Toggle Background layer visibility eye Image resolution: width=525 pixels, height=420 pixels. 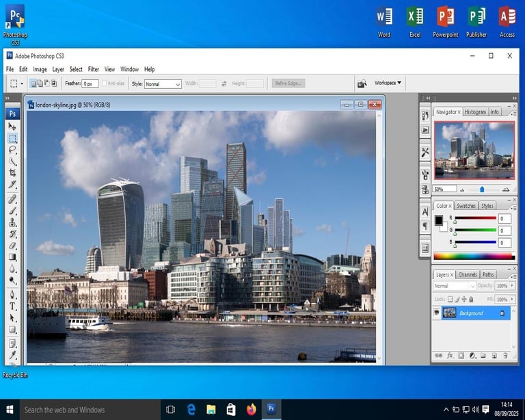(x=437, y=313)
